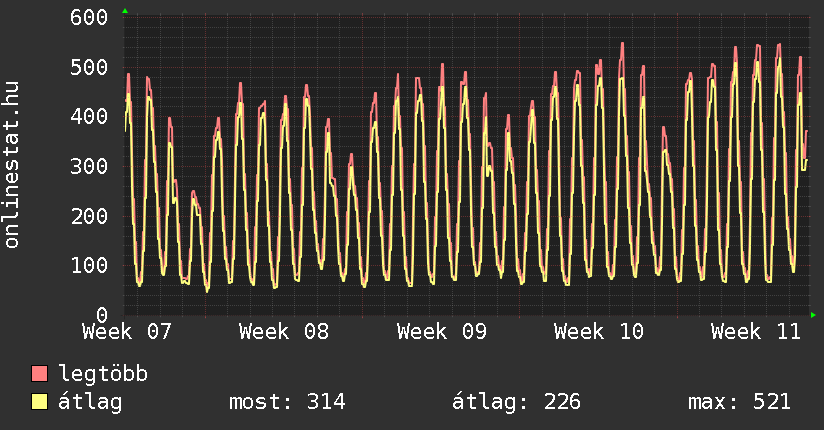
Task: Click the Week 08 axis label
Action: click(x=285, y=331)
